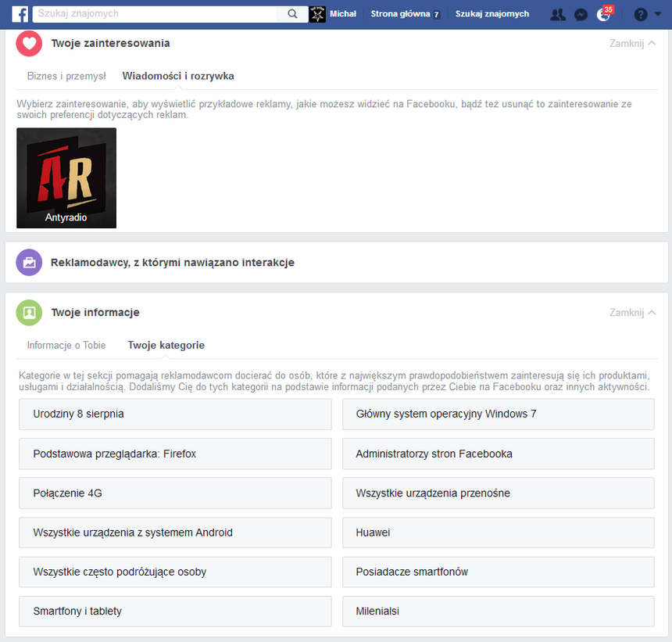Viewport: 672px width, 642px height.
Task: Open the Messenger messages icon
Action: pos(581,15)
